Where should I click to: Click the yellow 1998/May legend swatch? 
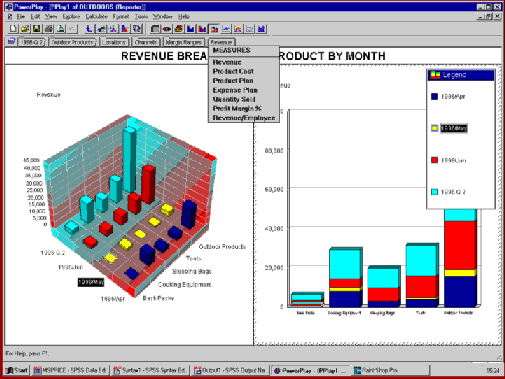[434, 128]
